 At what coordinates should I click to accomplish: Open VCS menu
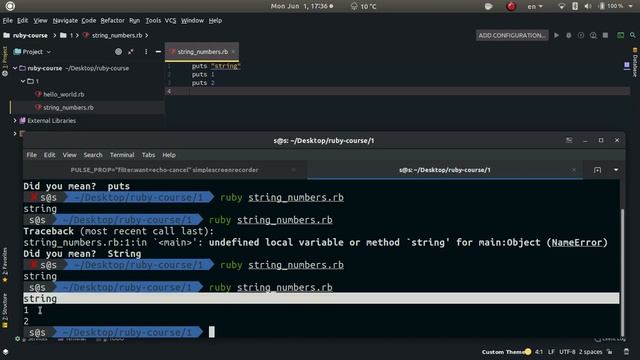click(170, 20)
